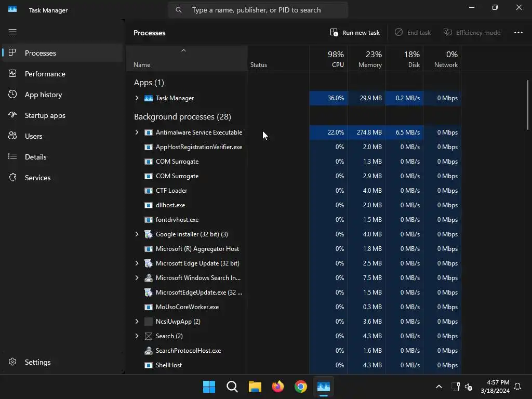Select the ShellHost process
The width and height of the screenshot is (532, 399).
click(293, 365)
